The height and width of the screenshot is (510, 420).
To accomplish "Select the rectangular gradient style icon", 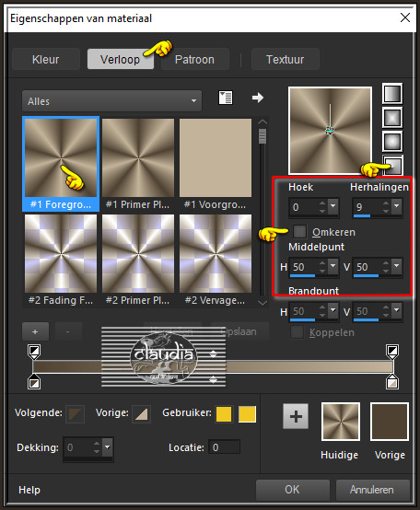I will [392, 118].
